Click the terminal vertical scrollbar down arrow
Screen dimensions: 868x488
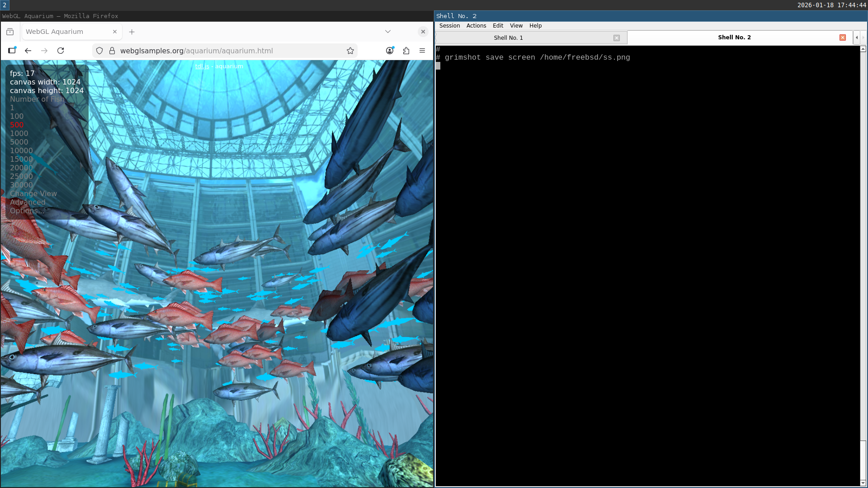pos(863,483)
